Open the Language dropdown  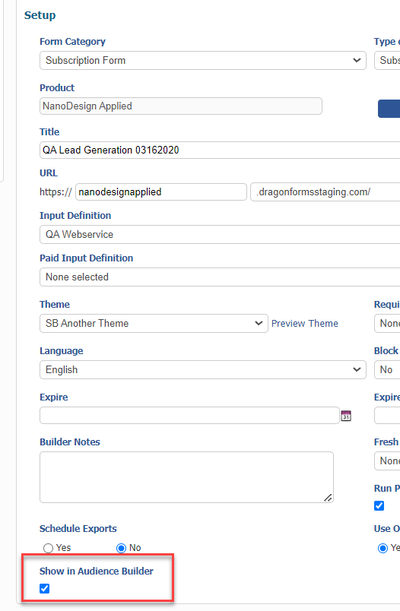(203, 369)
